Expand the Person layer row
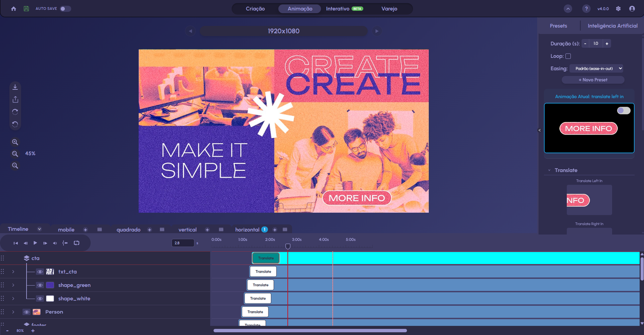This screenshot has height=335, width=644. [13, 312]
